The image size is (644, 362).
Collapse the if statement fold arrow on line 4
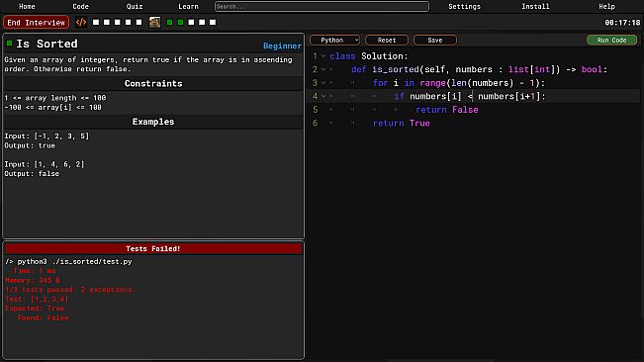click(323, 97)
